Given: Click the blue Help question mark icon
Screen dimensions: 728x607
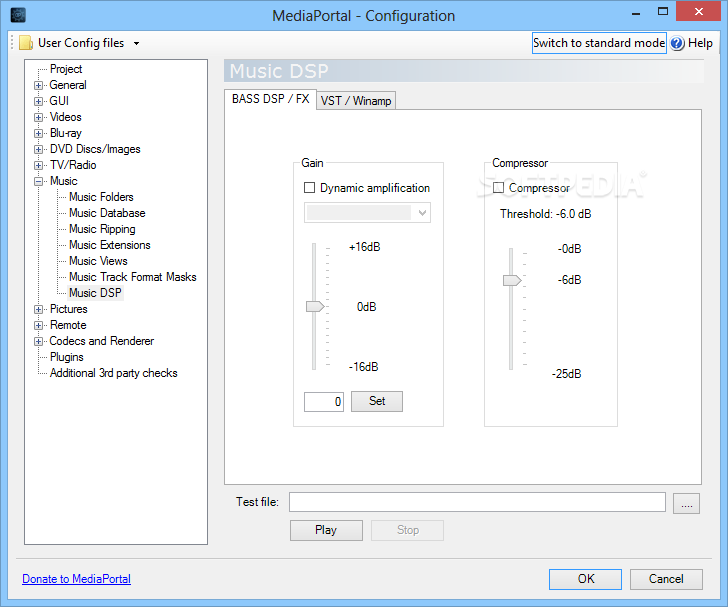Looking at the screenshot, I should [x=677, y=43].
